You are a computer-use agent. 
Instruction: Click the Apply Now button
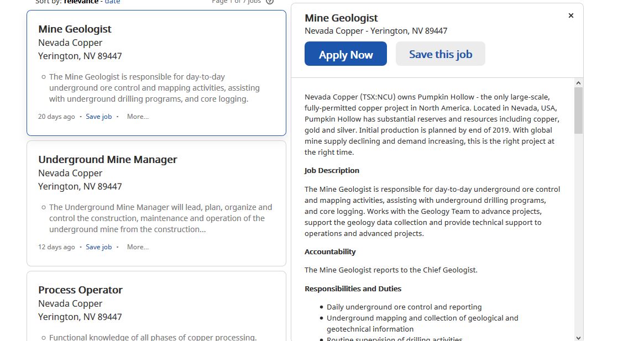click(x=345, y=54)
